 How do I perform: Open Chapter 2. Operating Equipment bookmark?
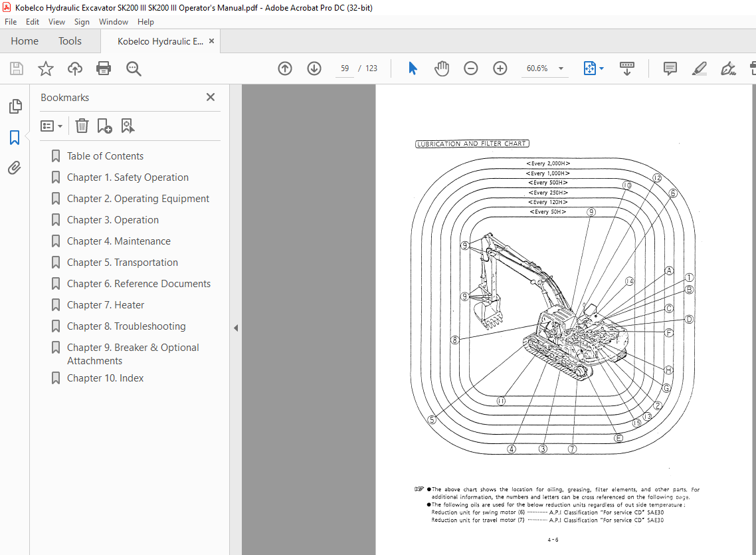[138, 199]
